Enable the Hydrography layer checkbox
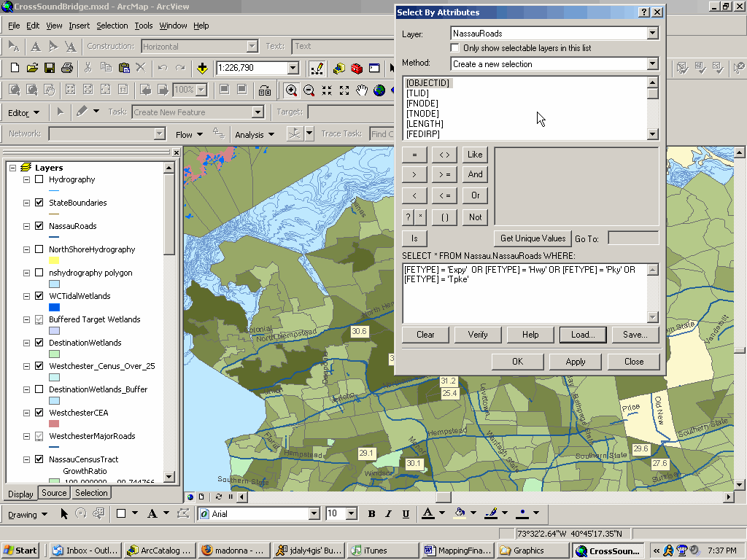747x560 pixels. [39, 179]
